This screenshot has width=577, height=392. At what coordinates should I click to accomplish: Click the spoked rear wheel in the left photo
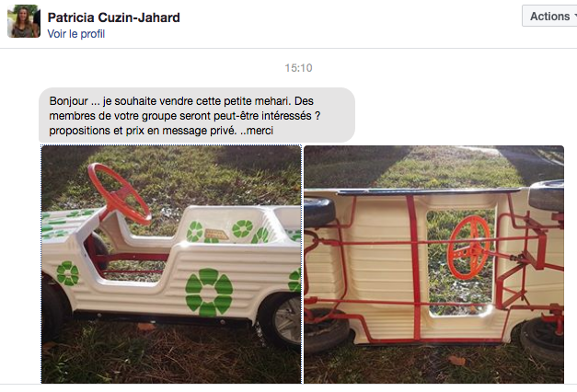(283, 319)
